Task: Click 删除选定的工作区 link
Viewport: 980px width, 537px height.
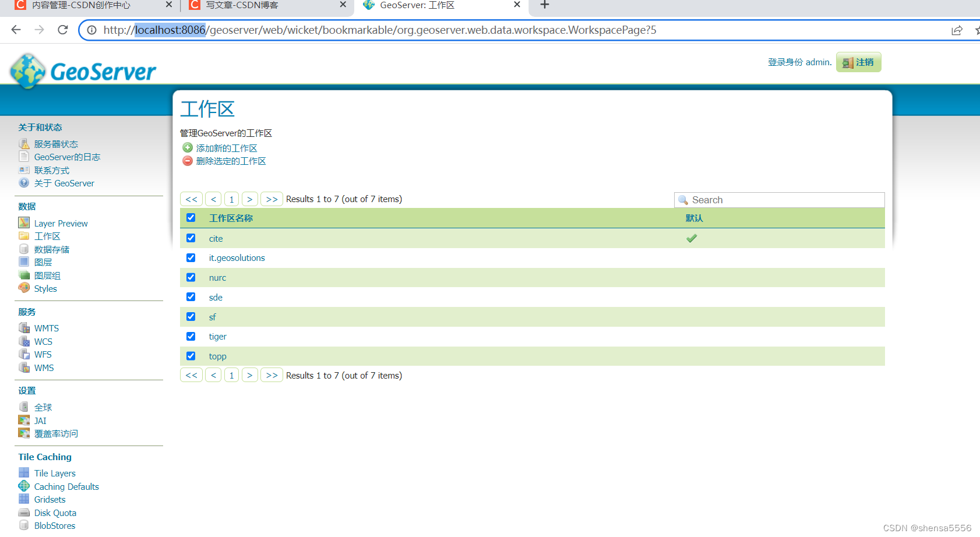Action: (231, 161)
